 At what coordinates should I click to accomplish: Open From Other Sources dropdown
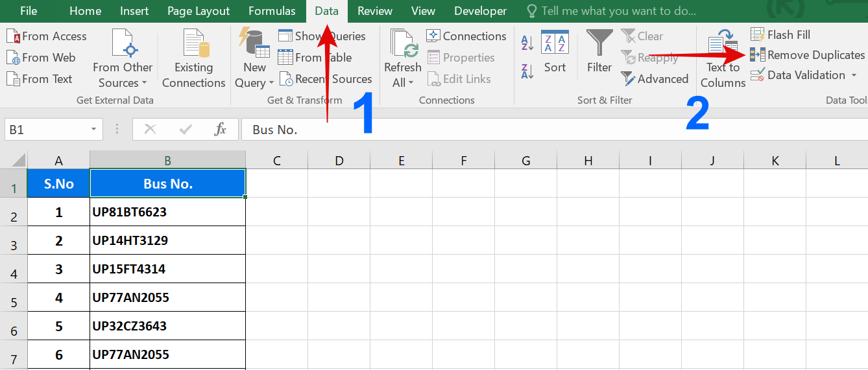tap(123, 58)
